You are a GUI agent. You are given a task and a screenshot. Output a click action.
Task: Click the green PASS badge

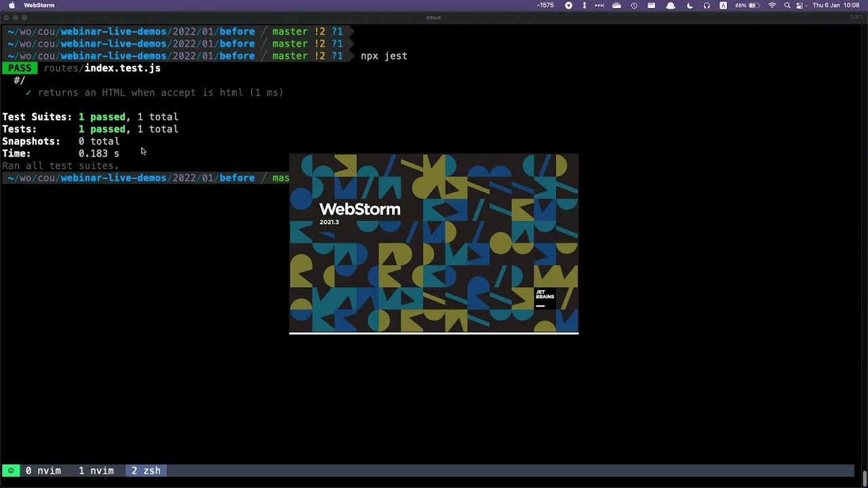point(19,68)
